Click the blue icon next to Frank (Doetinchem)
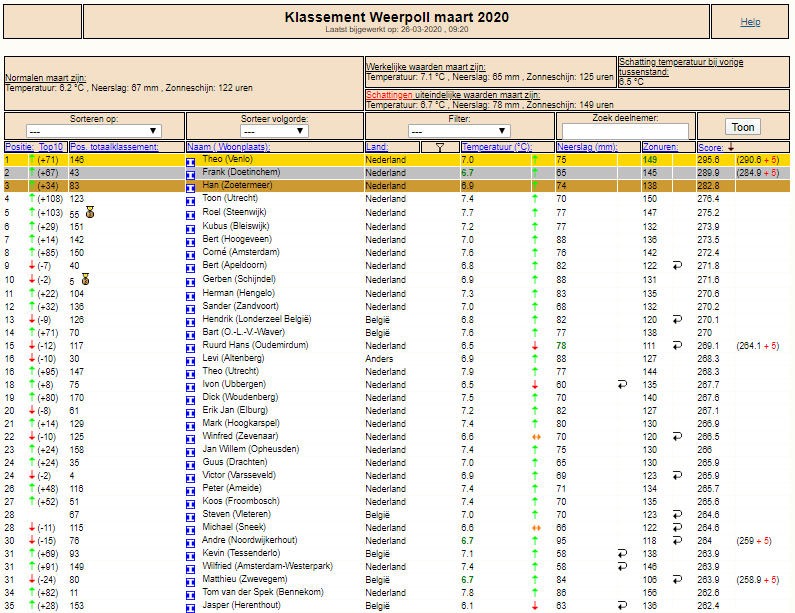 click(x=191, y=173)
